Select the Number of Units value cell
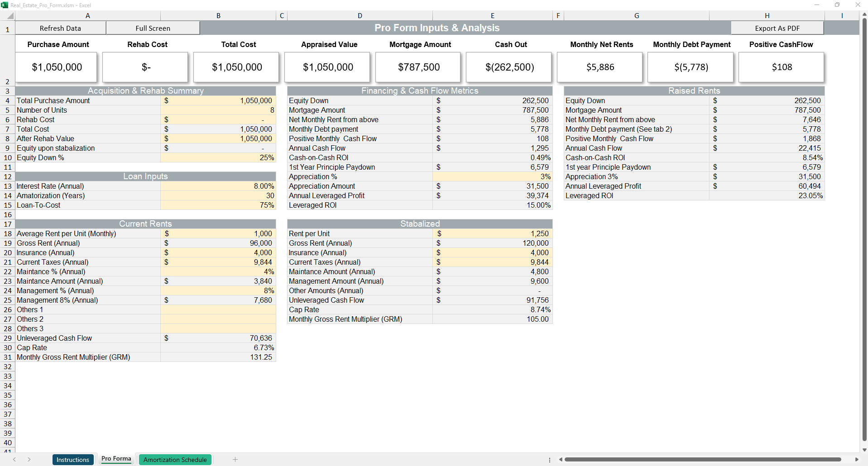Screen dimensions: 868x466 click(x=218, y=110)
